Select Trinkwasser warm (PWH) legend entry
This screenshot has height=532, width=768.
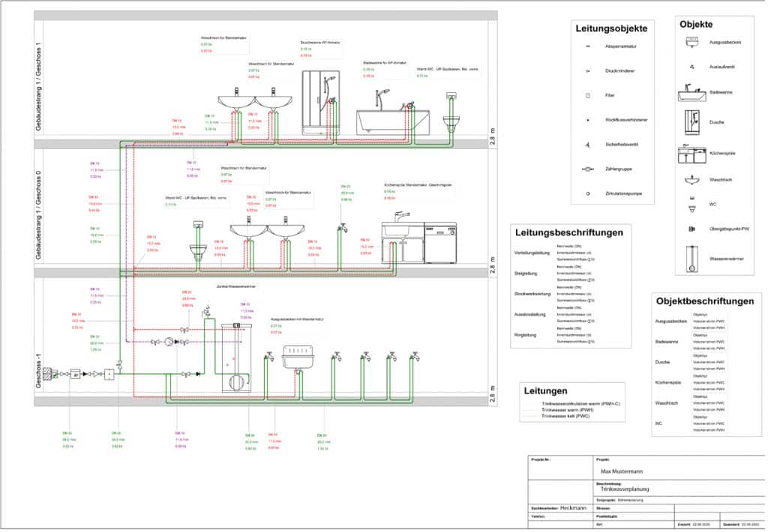click(567, 410)
